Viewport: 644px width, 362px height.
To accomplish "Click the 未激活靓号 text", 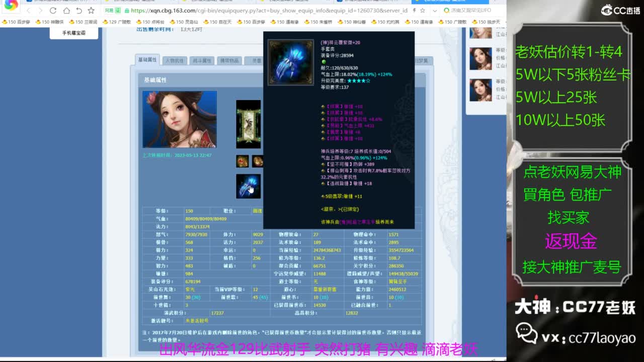I will (197, 321).
